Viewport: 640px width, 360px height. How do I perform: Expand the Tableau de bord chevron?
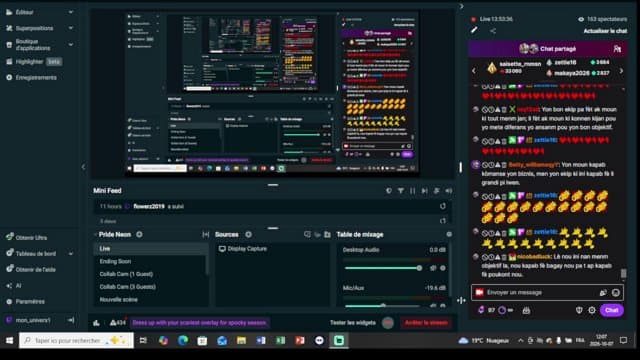pyautogui.click(x=71, y=253)
